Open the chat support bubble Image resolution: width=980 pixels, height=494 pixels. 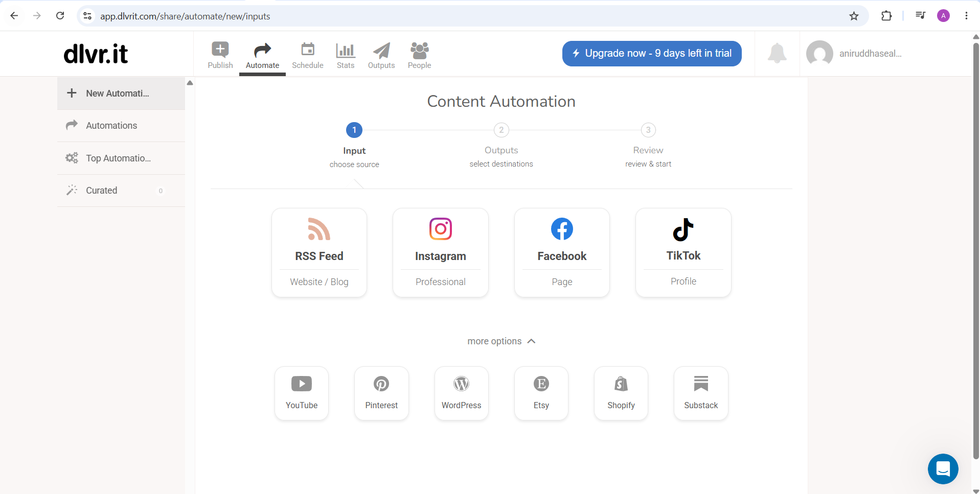(943, 469)
